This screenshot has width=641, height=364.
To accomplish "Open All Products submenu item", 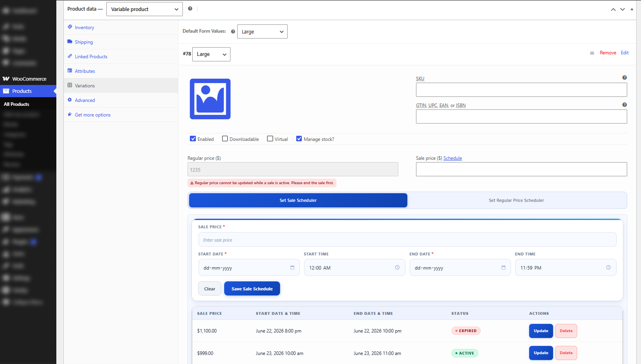I will 17,104.
